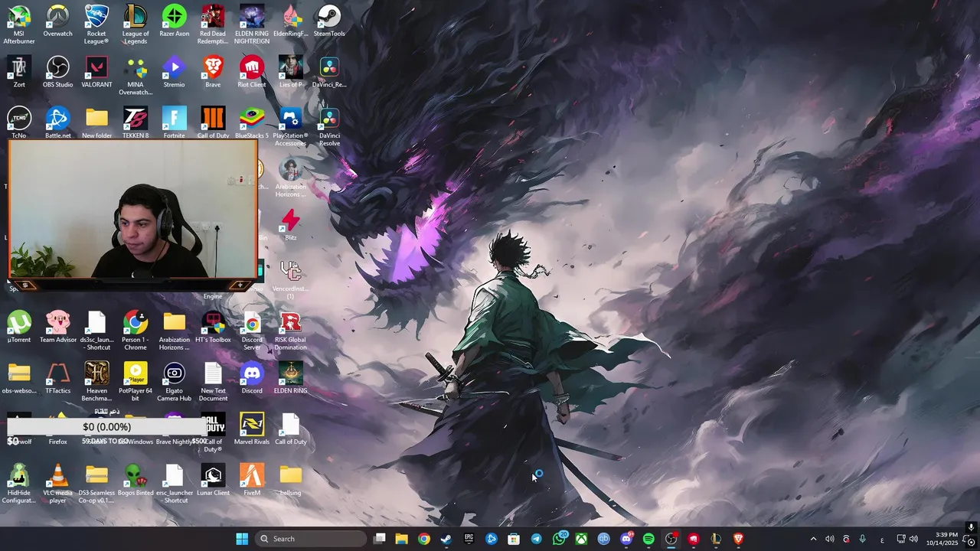Switch to OBS on the taskbar
Viewport: 980px width, 551px height.
pos(671,539)
